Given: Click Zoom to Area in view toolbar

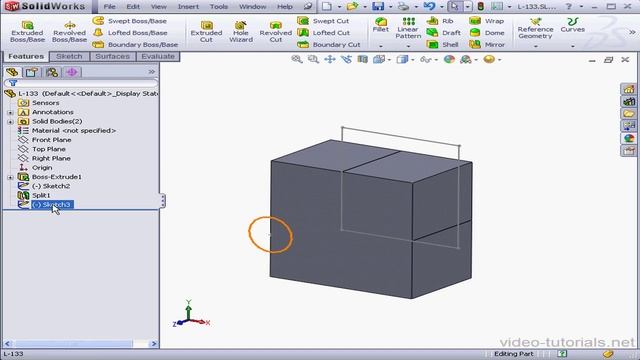Looking at the screenshot, I should click(313, 60).
